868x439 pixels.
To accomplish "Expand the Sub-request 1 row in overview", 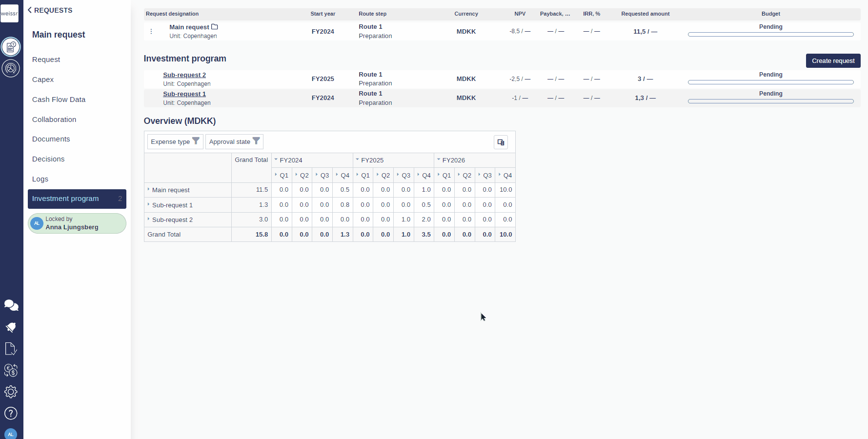I will [x=148, y=204].
